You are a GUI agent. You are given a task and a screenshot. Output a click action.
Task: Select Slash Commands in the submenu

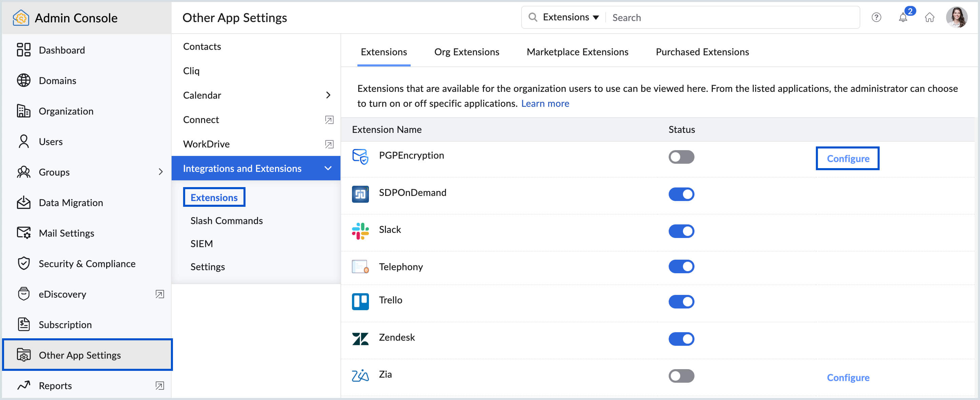point(227,221)
